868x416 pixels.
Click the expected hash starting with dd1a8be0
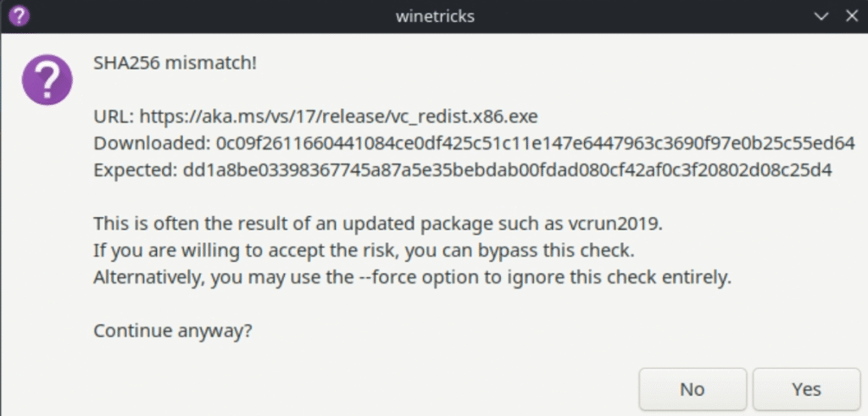(507, 169)
